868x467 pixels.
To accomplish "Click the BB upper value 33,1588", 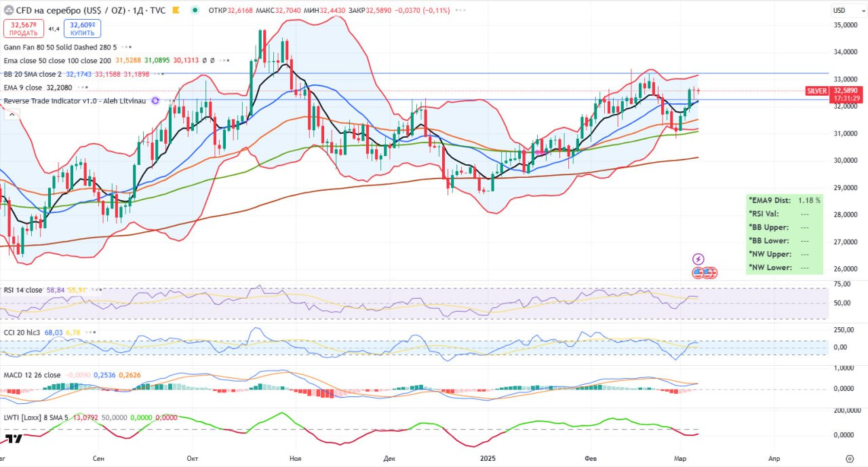I will [x=108, y=74].
